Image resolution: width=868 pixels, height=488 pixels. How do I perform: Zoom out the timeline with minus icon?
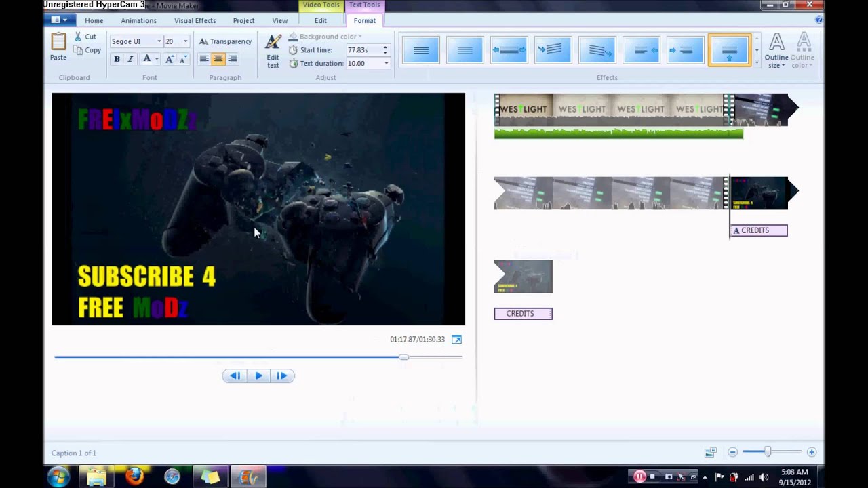click(x=732, y=452)
